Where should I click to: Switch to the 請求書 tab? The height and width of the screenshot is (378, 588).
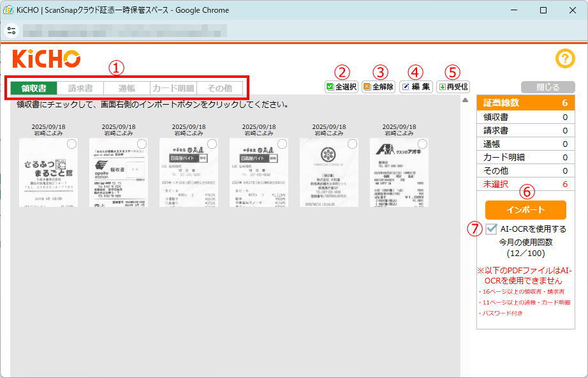coord(80,88)
